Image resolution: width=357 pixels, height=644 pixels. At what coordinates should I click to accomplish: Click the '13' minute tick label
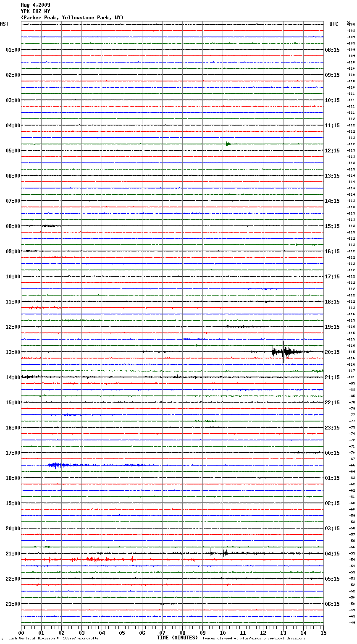coord(283,633)
